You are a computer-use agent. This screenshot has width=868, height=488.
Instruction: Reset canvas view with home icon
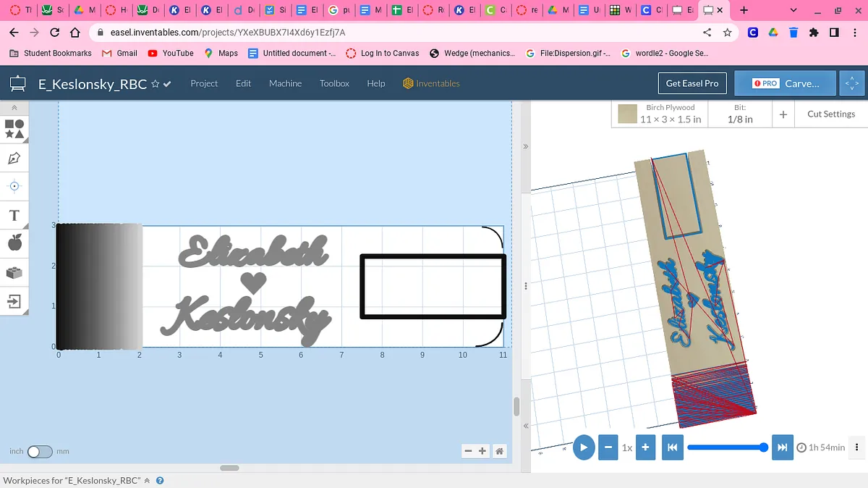(x=499, y=451)
